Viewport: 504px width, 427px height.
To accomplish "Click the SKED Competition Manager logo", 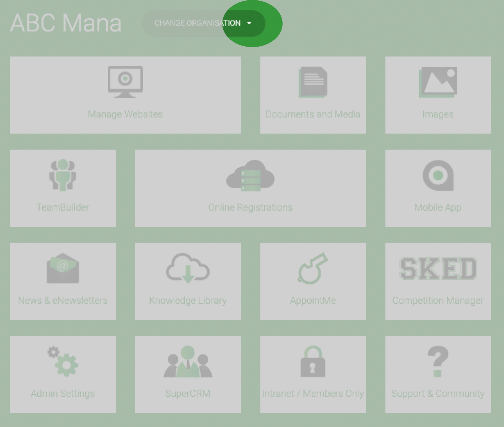I will click(438, 268).
